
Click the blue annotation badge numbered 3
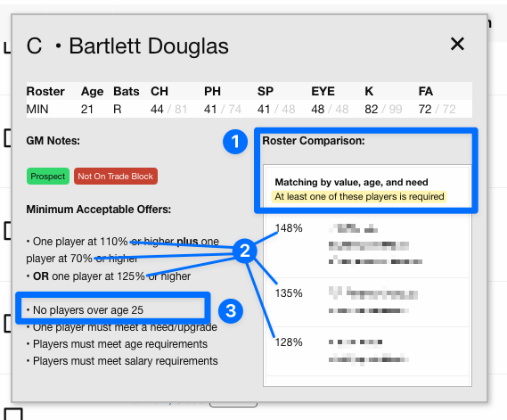pos(231,310)
